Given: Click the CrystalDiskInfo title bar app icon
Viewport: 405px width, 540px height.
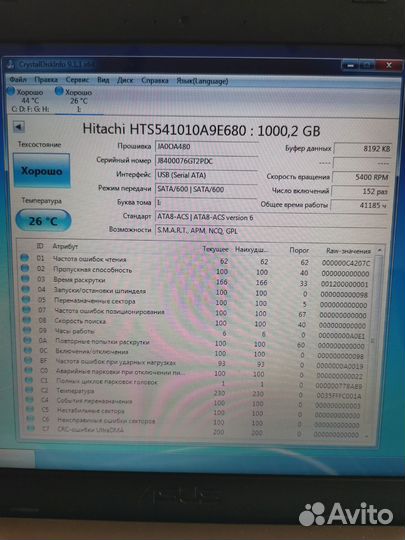Looking at the screenshot, I should point(11,64).
